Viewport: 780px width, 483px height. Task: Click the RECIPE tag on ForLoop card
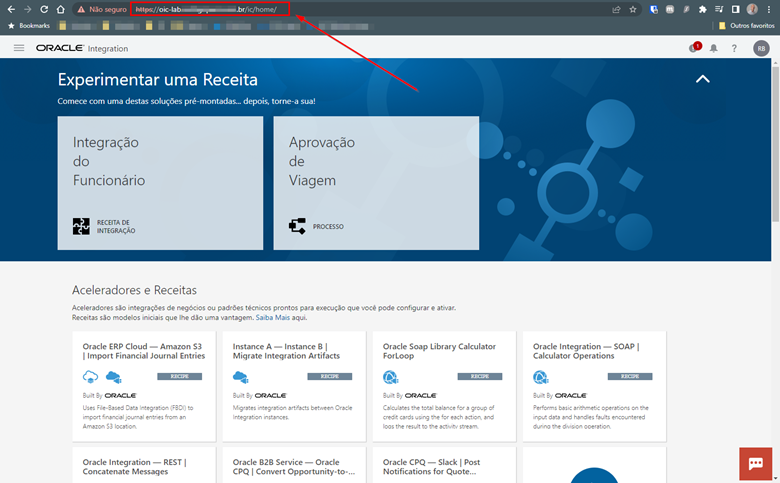[x=480, y=377]
